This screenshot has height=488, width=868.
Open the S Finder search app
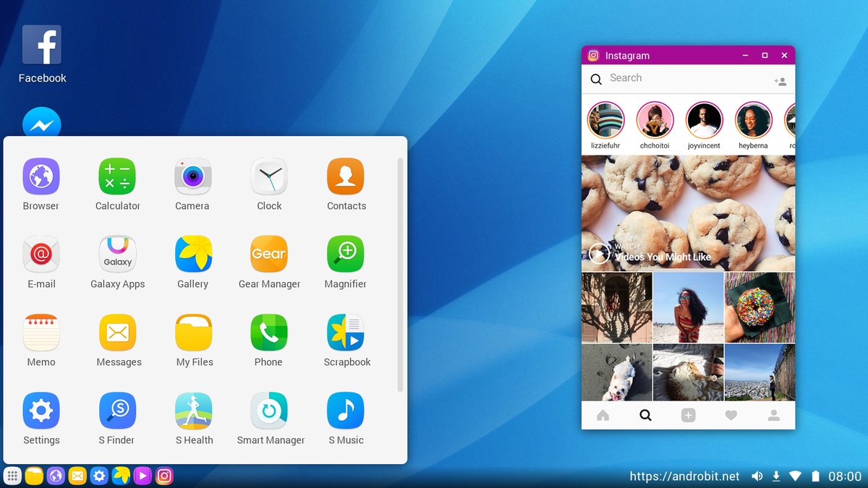(x=117, y=411)
